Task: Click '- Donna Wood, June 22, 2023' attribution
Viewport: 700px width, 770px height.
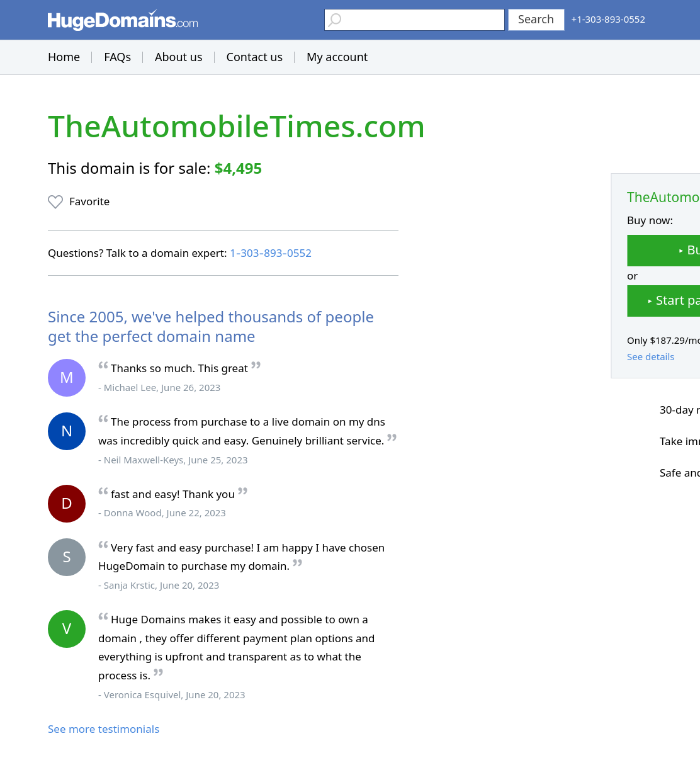Action: 162,513
